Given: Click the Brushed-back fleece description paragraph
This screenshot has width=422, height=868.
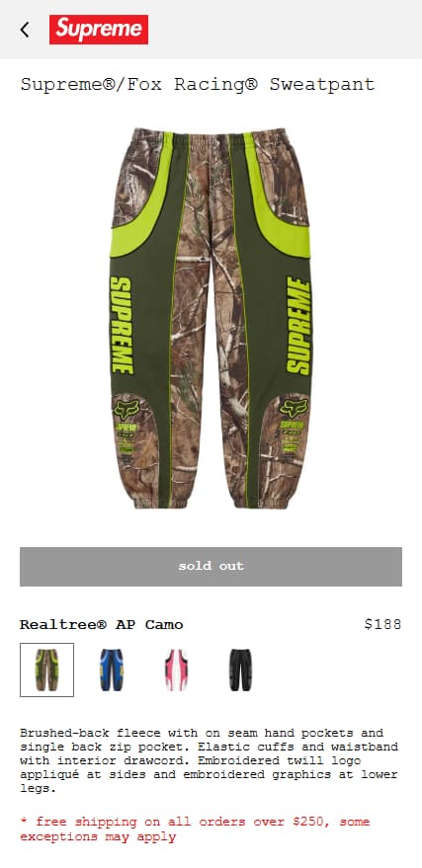Looking at the screenshot, I should (210, 760).
